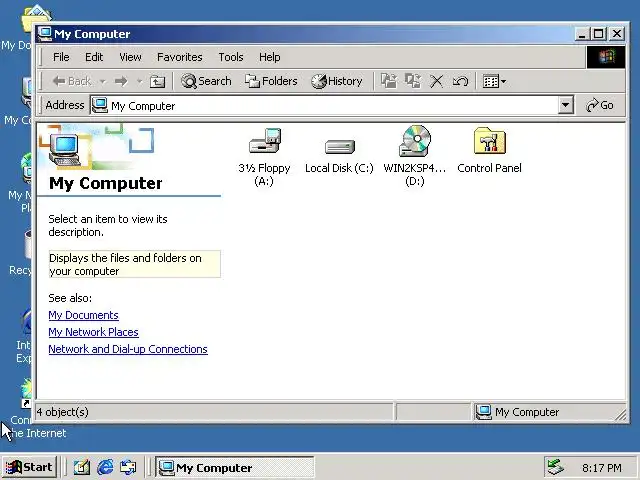Click the Windows logo throbber icon

coord(606,57)
